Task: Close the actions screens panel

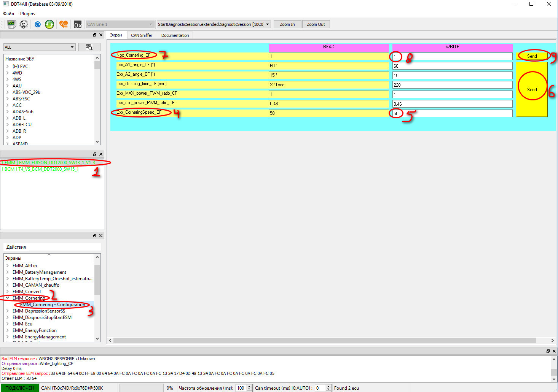Action: tap(101, 235)
